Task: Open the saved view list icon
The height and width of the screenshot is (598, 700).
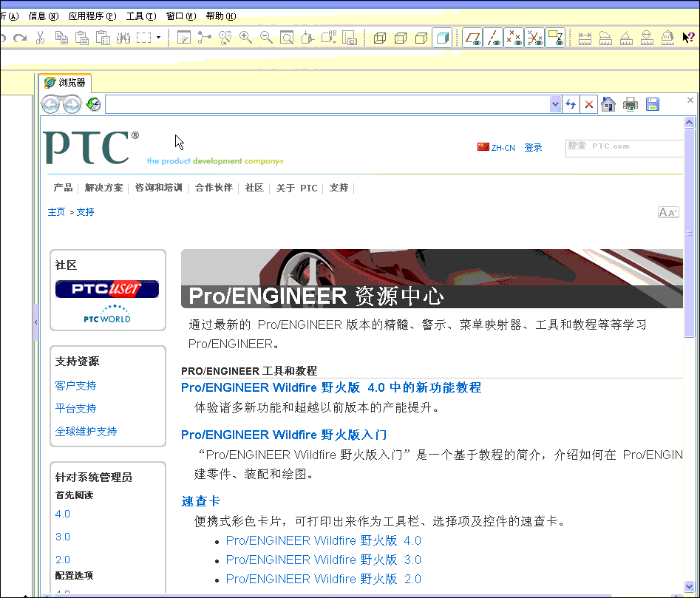Action: [x=329, y=38]
